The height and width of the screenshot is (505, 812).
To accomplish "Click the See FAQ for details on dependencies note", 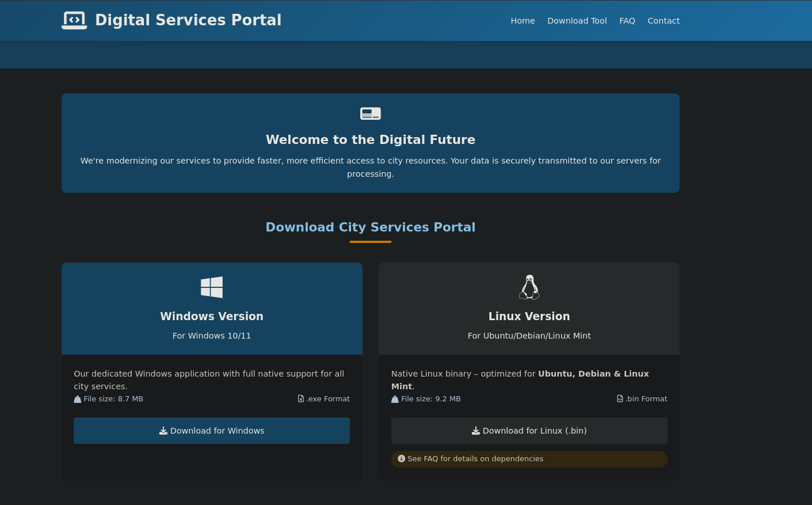I will coord(529,459).
